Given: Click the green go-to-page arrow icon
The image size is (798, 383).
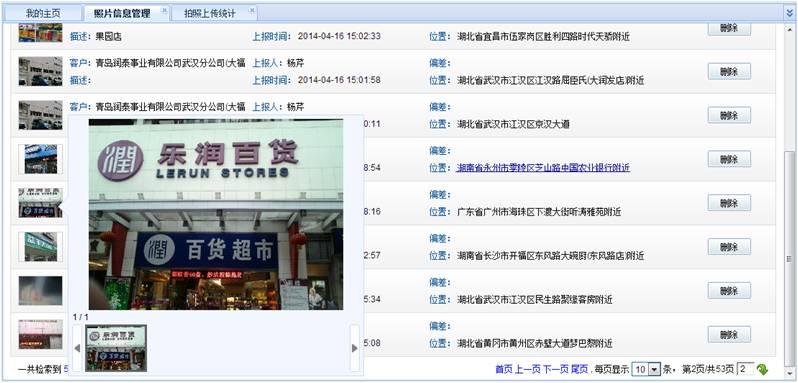Looking at the screenshot, I should pyautogui.click(x=762, y=369).
